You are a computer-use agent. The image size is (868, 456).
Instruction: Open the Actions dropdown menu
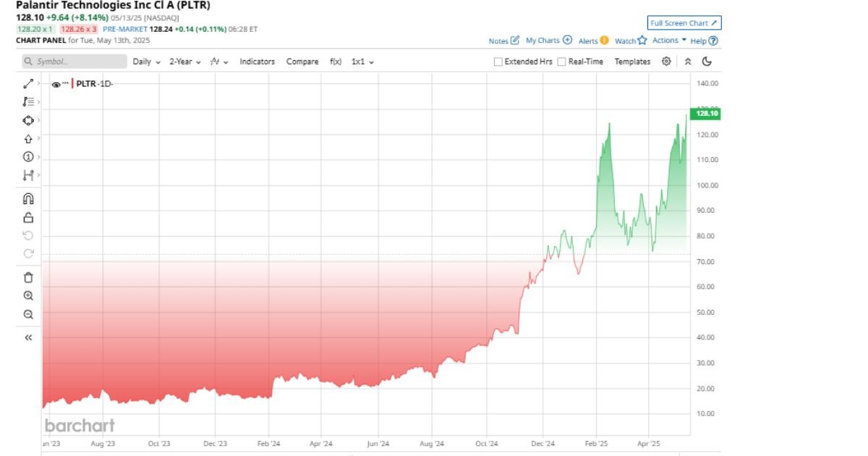click(x=669, y=41)
